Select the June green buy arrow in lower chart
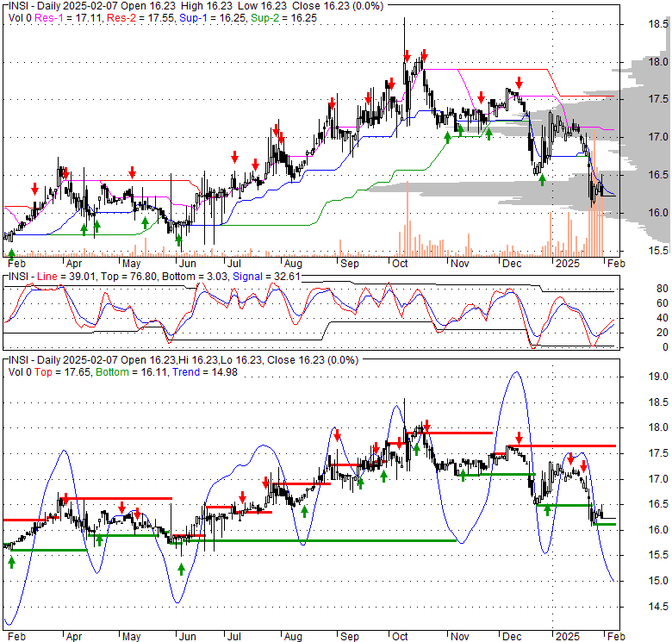Screen dimensions: 672x642 click(181, 570)
